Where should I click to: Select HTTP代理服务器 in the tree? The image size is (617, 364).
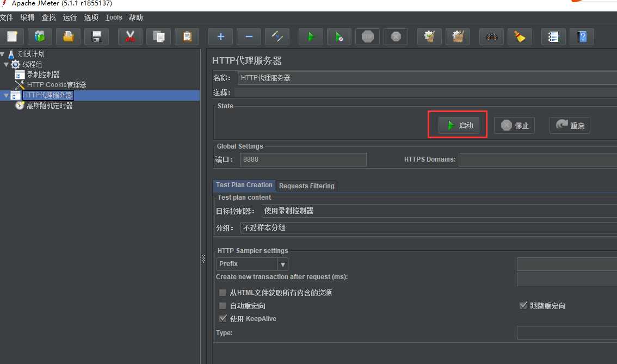coord(48,95)
